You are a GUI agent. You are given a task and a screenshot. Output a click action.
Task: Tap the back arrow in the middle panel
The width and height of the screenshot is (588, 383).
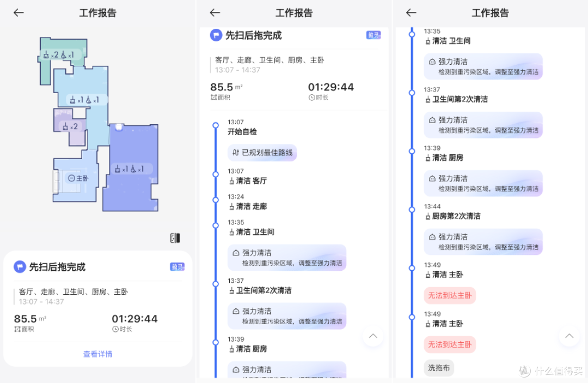[215, 13]
